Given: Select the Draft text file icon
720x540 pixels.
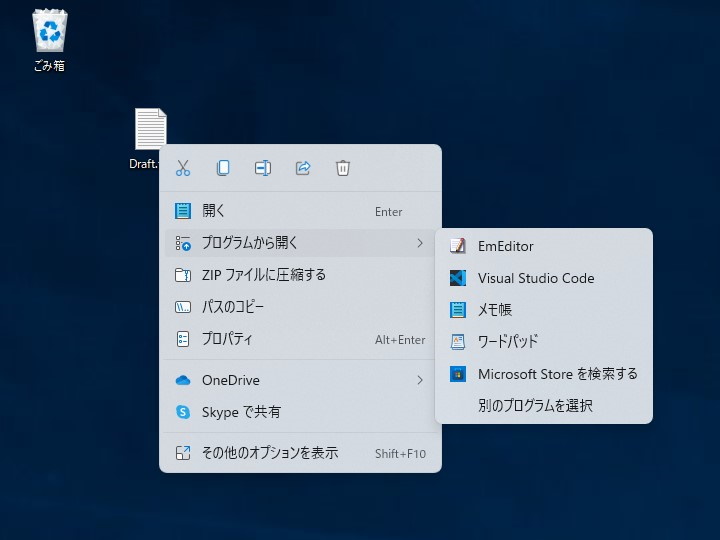Looking at the screenshot, I should (x=150, y=129).
